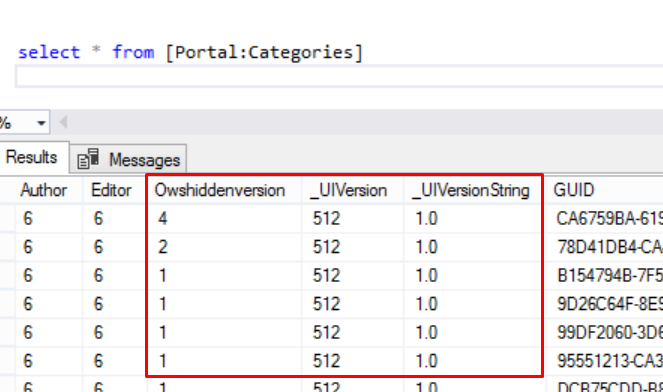This screenshot has width=663, height=392.
Task: Select the _UIVersionString column header
Action: 471,190
